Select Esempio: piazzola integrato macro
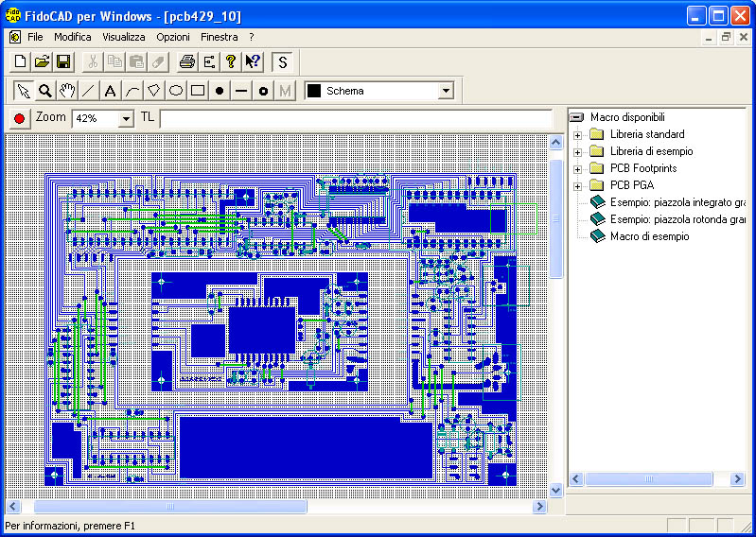This screenshot has height=537, width=756. [677, 202]
